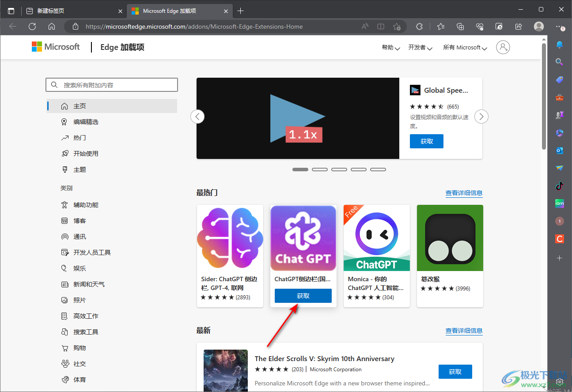Click the IE mode icon in toolbar

tap(499, 26)
